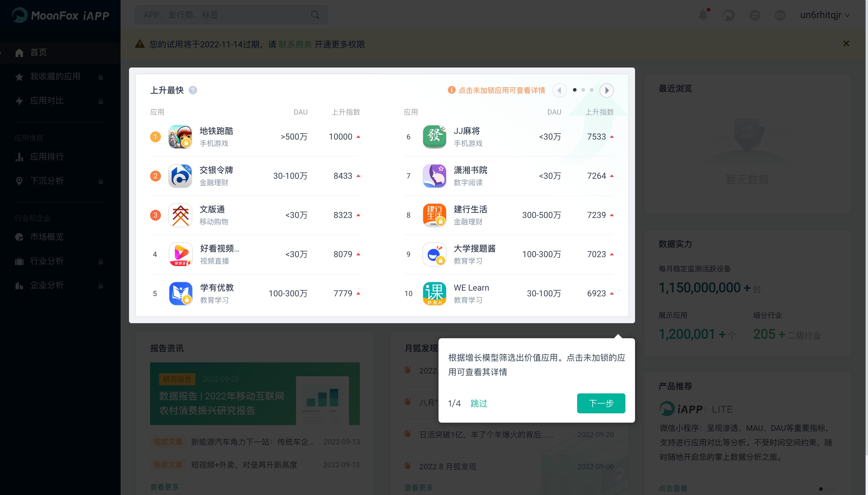Click the previous page arrow in 上升最快
Screen dimensions: 868x495
tap(559, 90)
